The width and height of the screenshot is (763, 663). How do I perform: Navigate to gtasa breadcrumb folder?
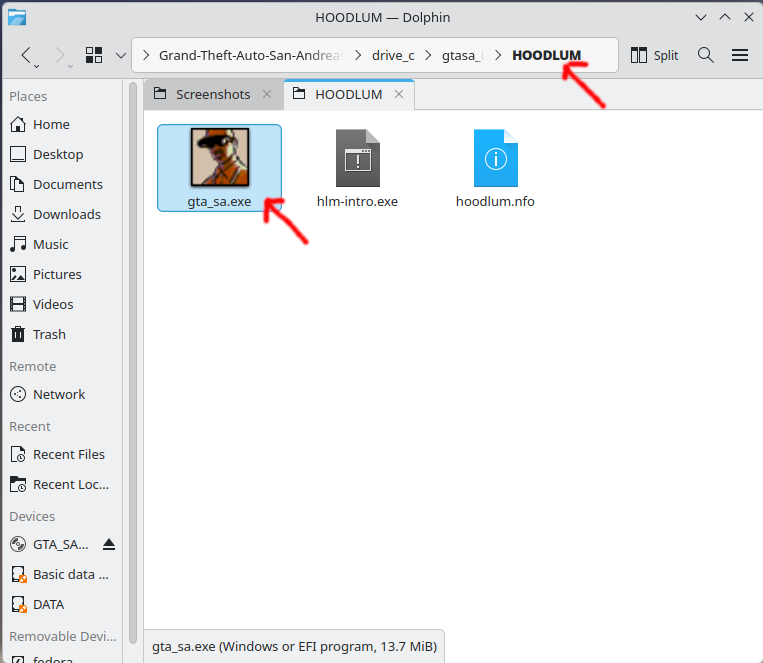pos(463,55)
